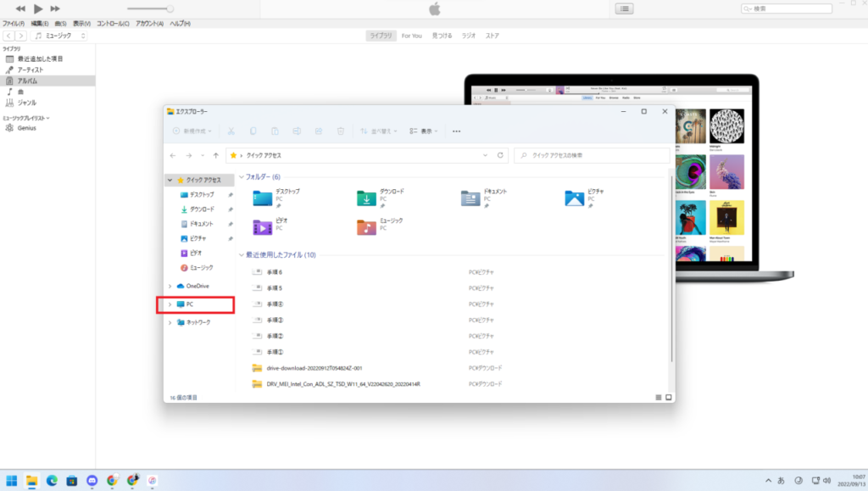868x491 pixels.
Task: Click the Explorer vertical scrollbar
Action: click(672, 269)
